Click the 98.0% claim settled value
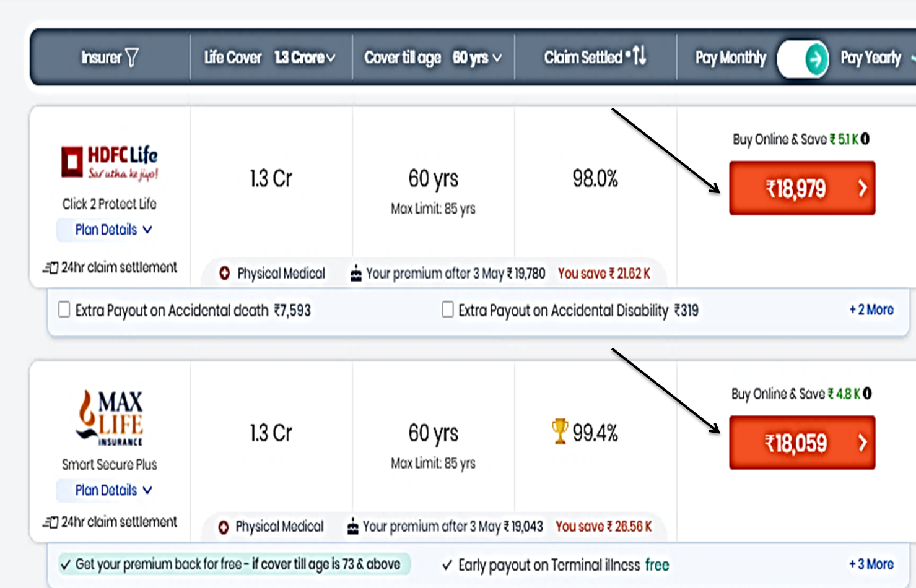 (595, 179)
